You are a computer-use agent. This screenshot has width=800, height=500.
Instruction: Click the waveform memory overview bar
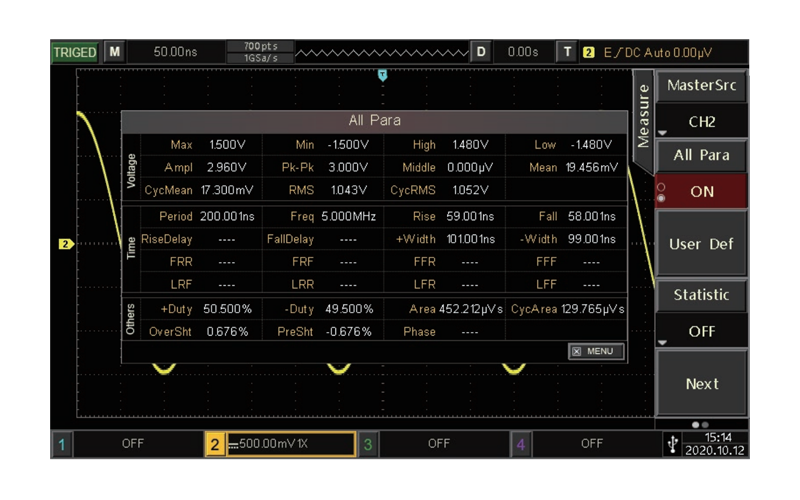(x=382, y=53)
